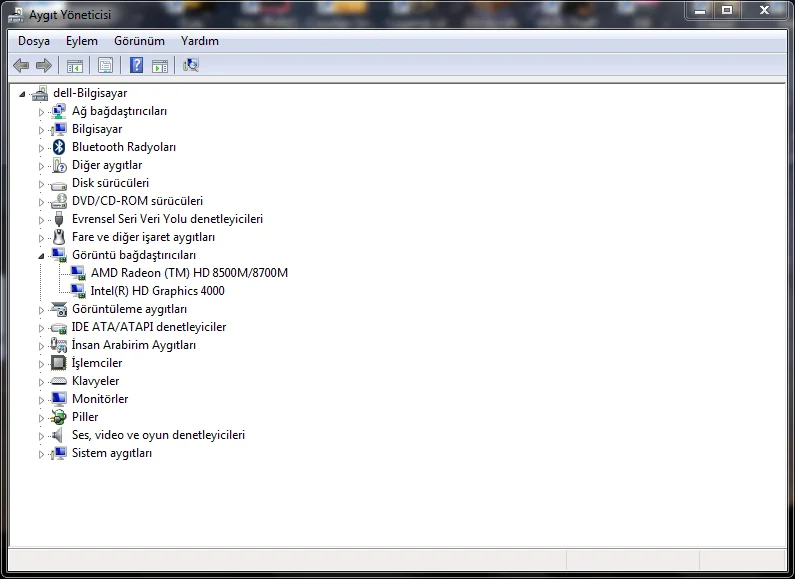Select Ses, video ve oyun denetleyicileri
Screen dimensions: 795x579
(x=158, y=435)
